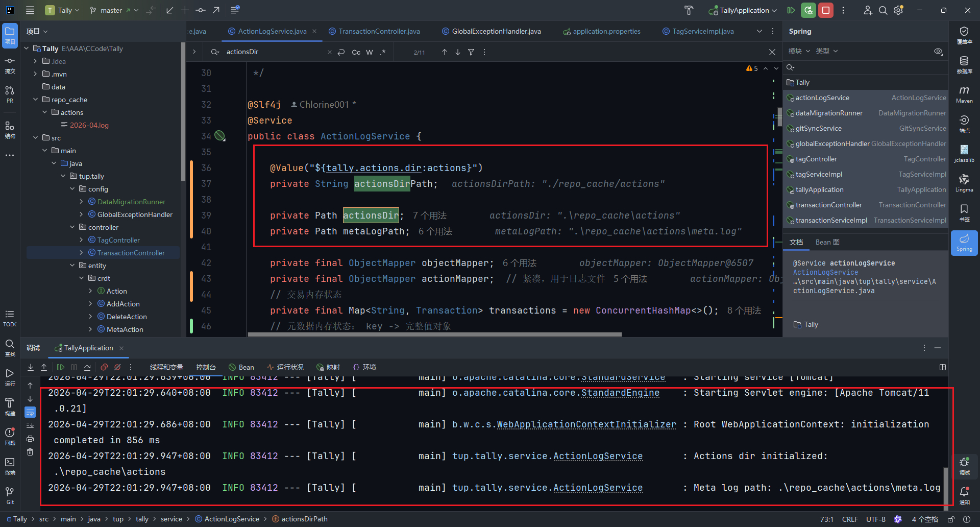Toggle scroll to end in console
The height and width of the screenshot is (527, 980).
pyautogui.click(x=30, y=425)
